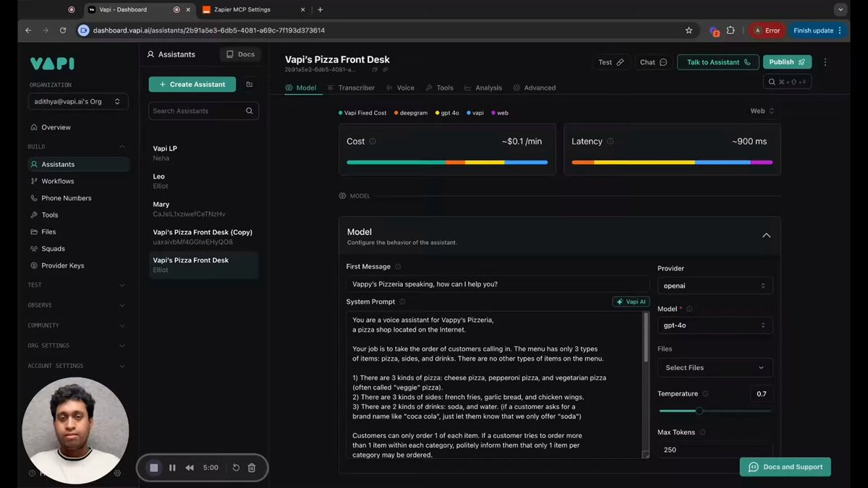The width and height of the screenshot is (868, 488).
Task: Click the Max Tokens field showing 250
Action: [715, 450]
